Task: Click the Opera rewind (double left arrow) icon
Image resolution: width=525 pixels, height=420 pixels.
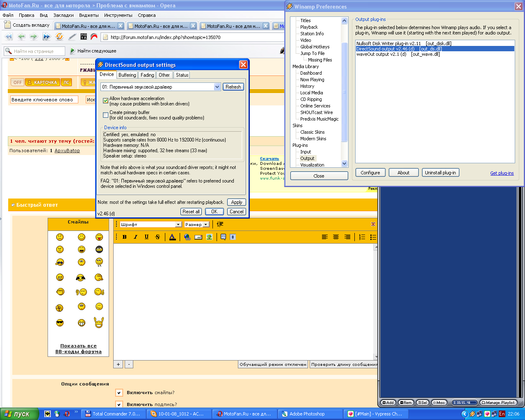Action: tap(9, 37)
